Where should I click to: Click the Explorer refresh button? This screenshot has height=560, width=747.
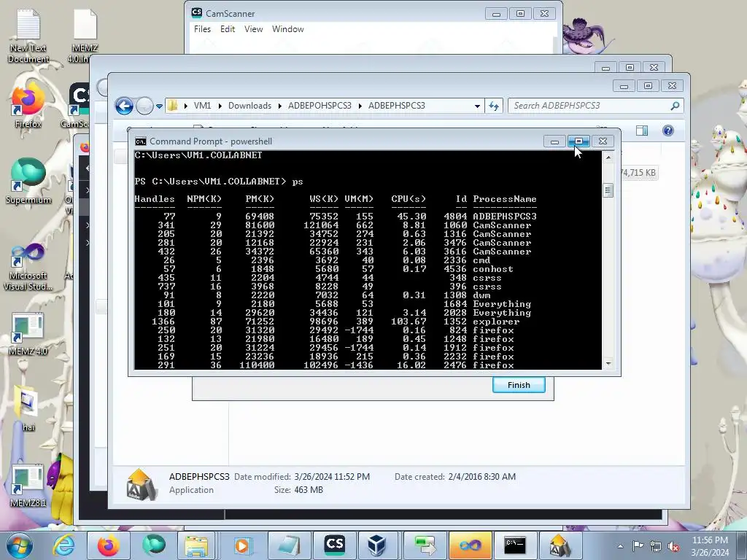(494, 106)
